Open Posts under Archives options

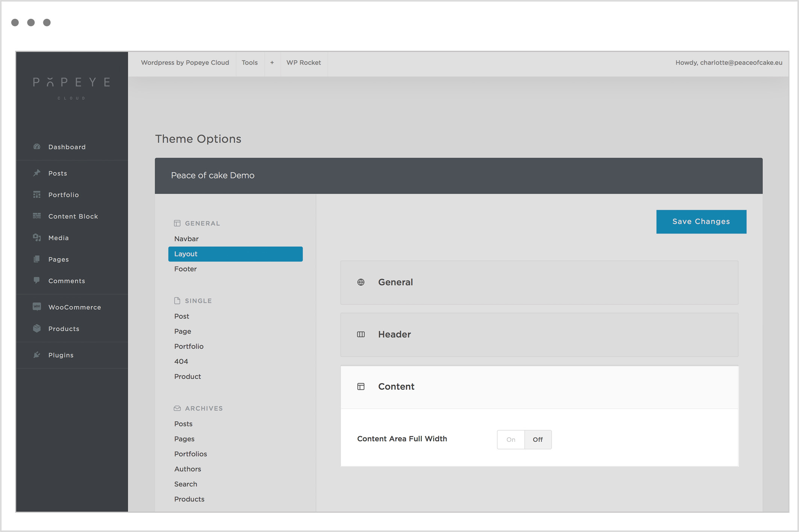coord(183,424)
